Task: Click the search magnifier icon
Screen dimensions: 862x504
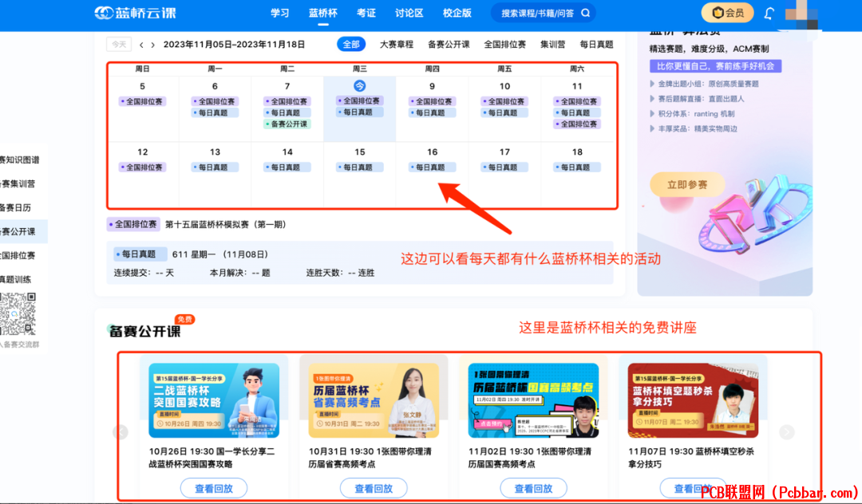Action: click(x=586, y=13)
